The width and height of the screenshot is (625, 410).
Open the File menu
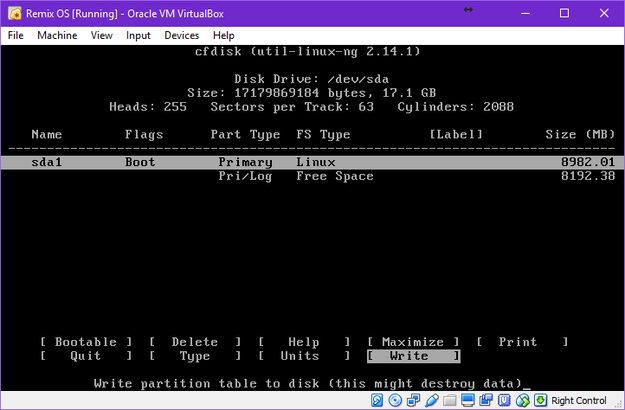click(x=16, y=35)
